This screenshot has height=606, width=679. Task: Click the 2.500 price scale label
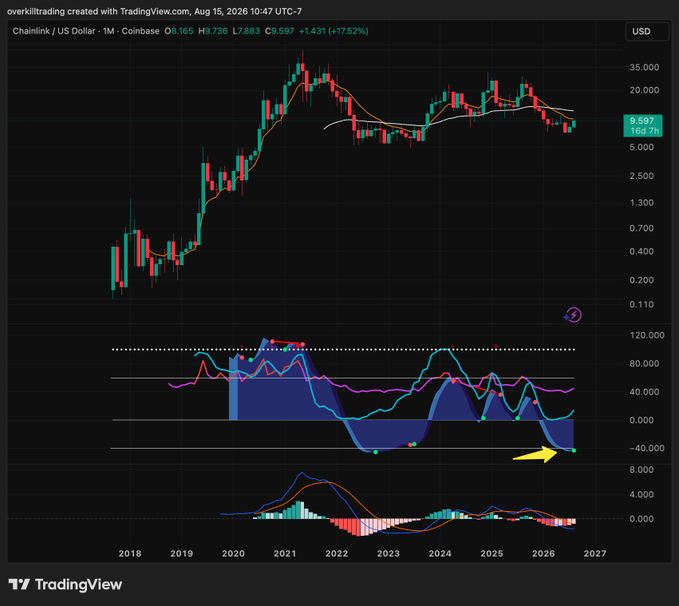644,176
